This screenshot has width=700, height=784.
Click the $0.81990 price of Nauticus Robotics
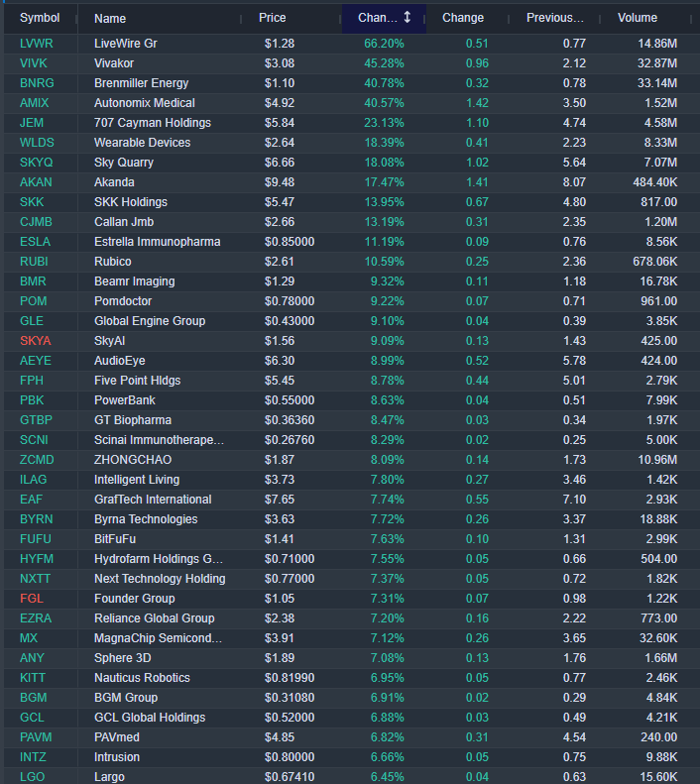(x=290, y=678)
